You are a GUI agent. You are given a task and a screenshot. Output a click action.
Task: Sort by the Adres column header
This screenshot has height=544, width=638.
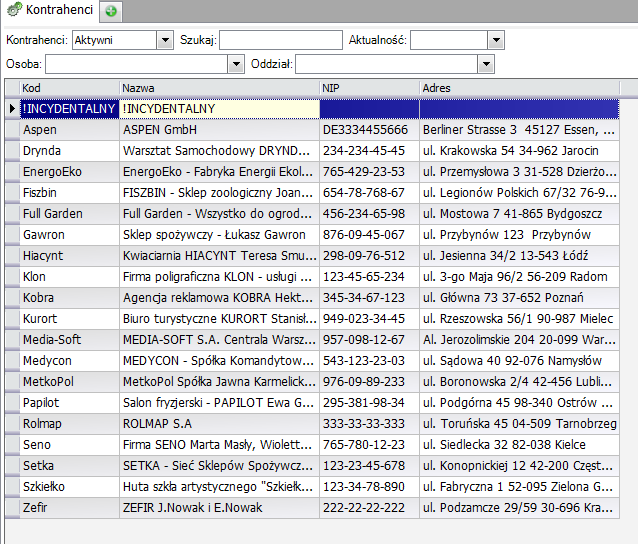pos(519,88)
